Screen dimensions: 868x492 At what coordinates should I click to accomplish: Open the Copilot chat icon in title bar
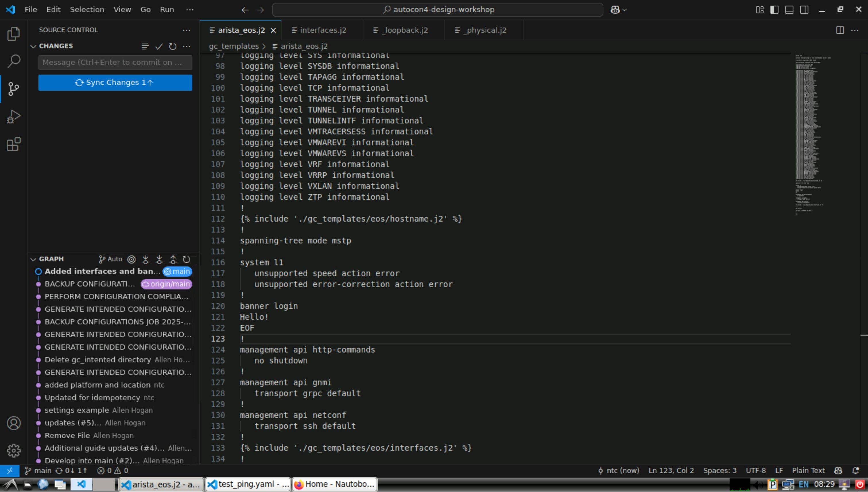615,10
